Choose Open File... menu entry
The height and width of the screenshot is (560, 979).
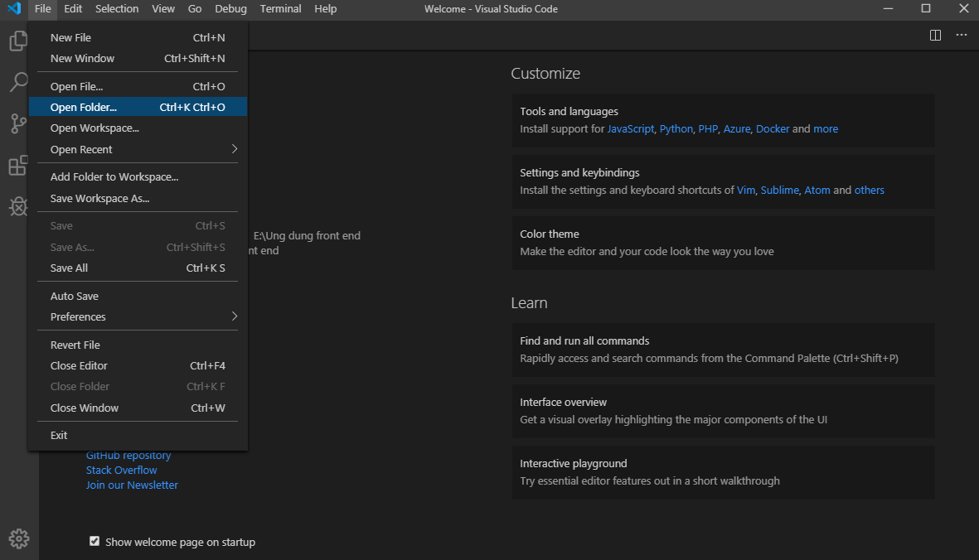coord(138,87)
